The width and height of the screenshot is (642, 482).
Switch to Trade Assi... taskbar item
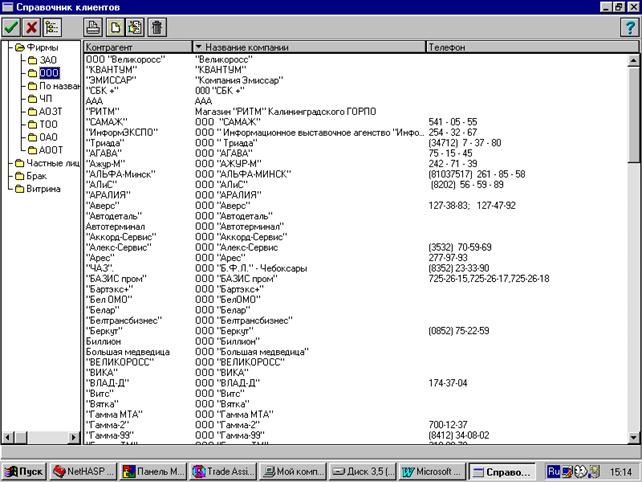[224, 472]
